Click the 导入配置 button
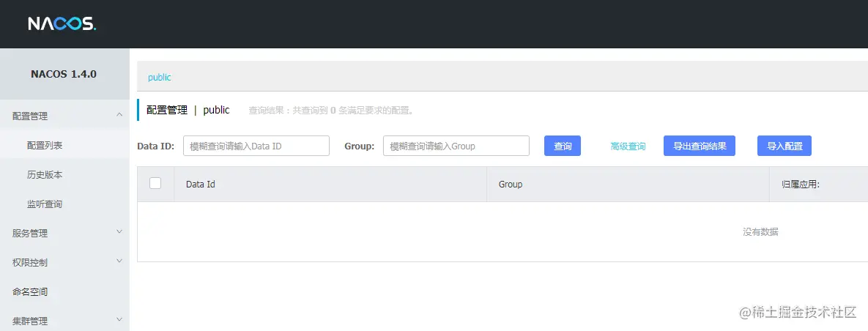This screenshot has width=868, height=331. (x=784, y=146)
